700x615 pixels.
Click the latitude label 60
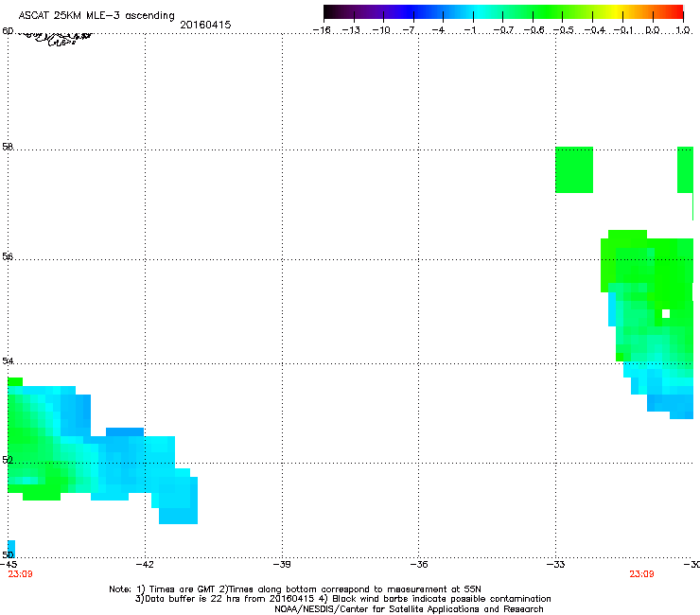tap(8, 31)
